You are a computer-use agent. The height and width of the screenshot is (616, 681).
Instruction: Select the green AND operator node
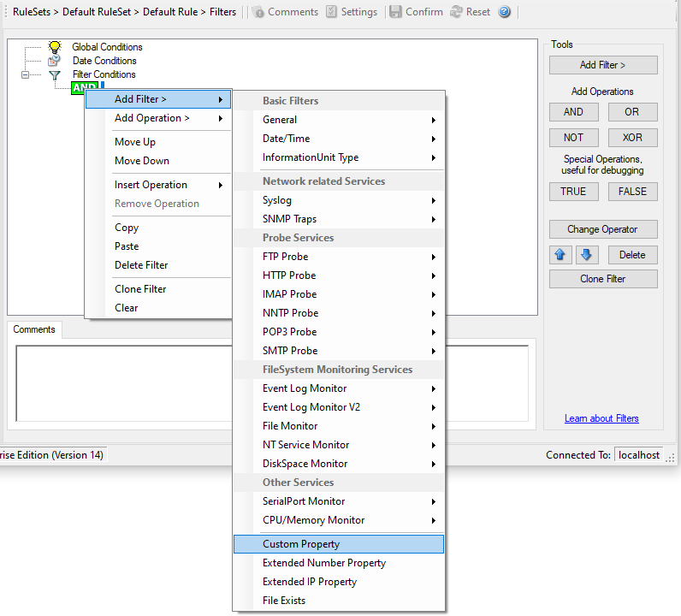click(84, 87)
